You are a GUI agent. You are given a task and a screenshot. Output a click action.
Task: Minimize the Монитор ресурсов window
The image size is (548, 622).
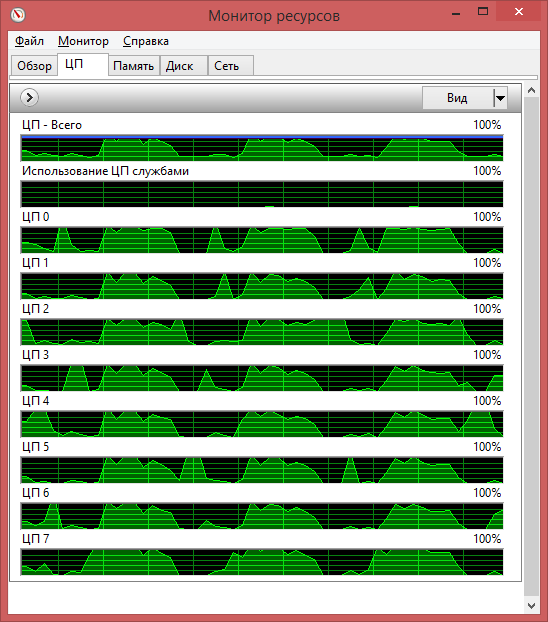(x=456, y=12)
